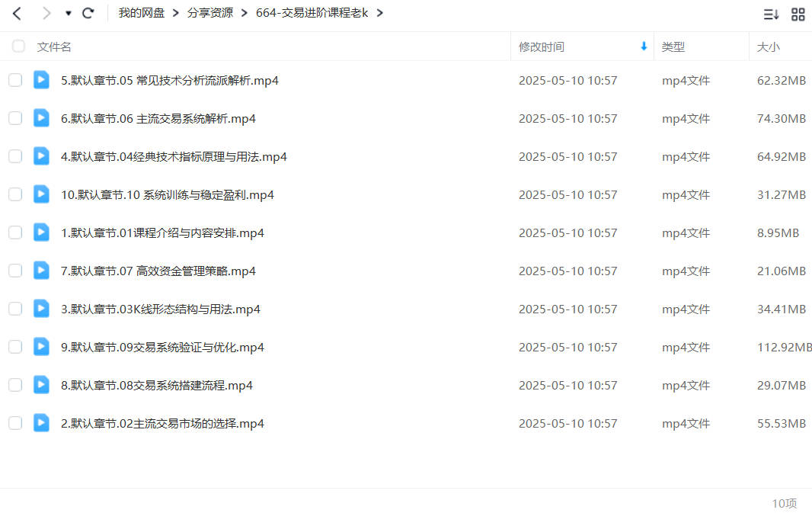Click the 112.92MB size value
Viewport: 812px width, 513px height.
(x=785, y=347)
